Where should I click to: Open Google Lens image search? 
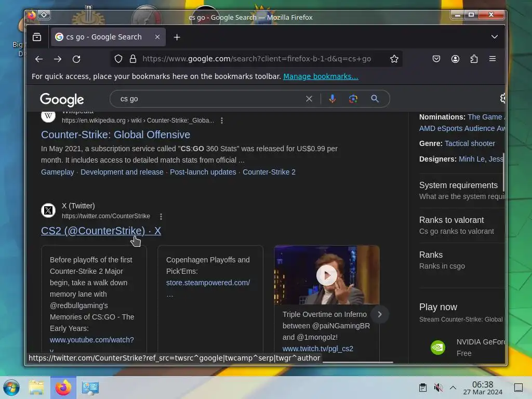tap(353, 99)
